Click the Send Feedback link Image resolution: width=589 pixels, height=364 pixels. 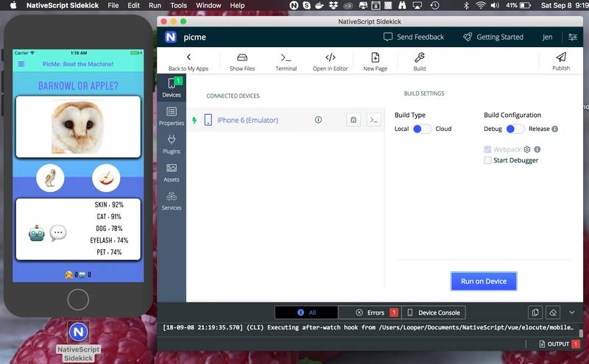[x=414, y=37]
